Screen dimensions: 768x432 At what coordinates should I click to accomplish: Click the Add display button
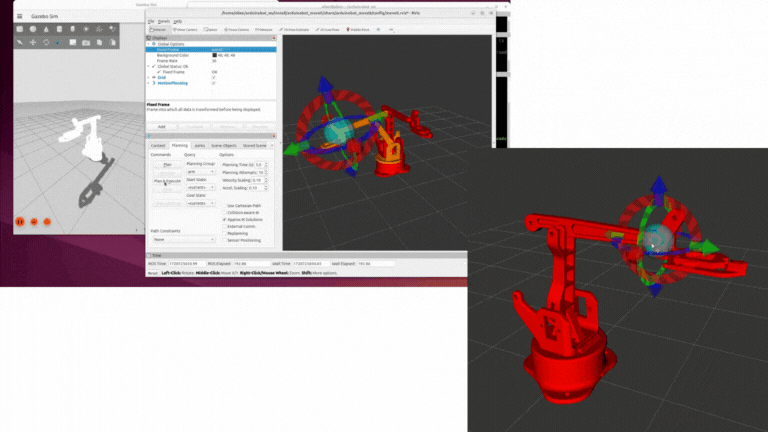click(x=162, y=127)
